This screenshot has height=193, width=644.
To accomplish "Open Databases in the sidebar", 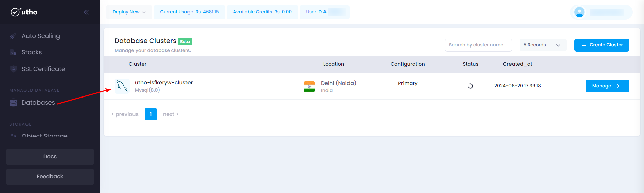I will click(x=38, y=103).
